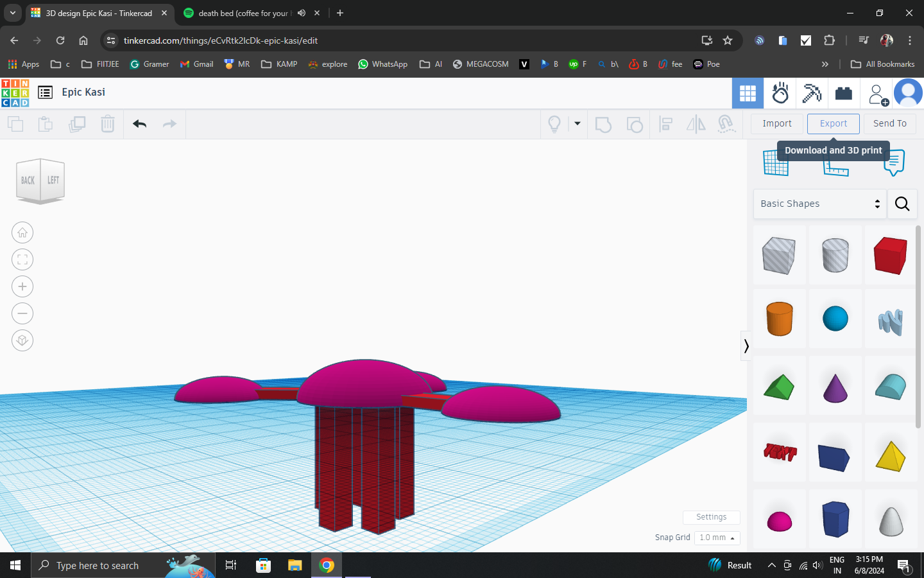Switch to the Spotify death bed tab

[x=251, y=13]
